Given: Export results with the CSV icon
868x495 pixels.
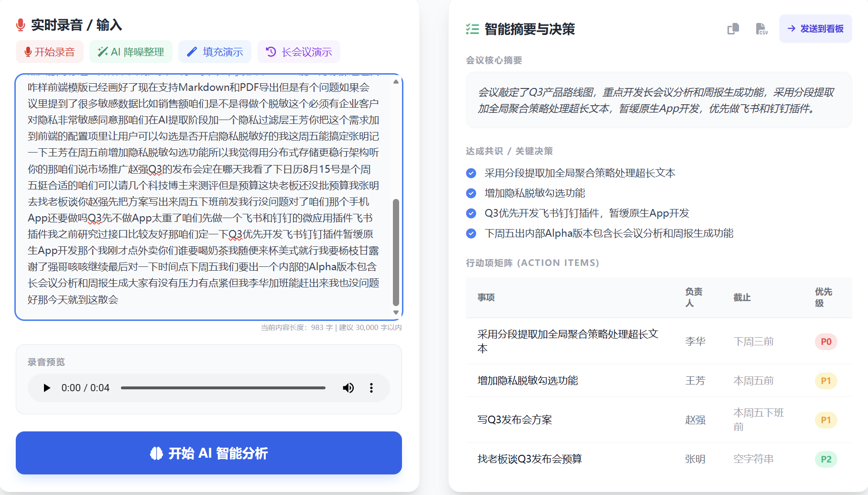Looking at the screenshot, I should [x=761, y=29].
